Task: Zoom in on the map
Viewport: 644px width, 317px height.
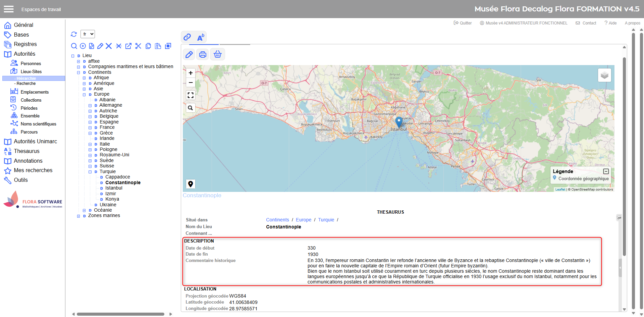Action: 191,73
